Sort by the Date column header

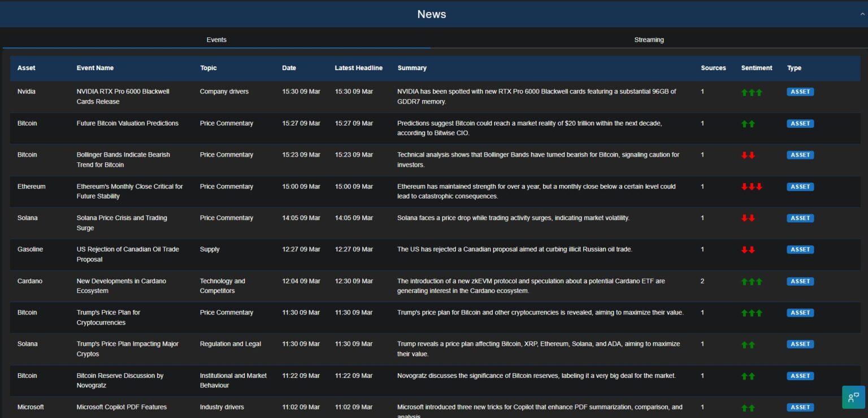pos(289,68)
